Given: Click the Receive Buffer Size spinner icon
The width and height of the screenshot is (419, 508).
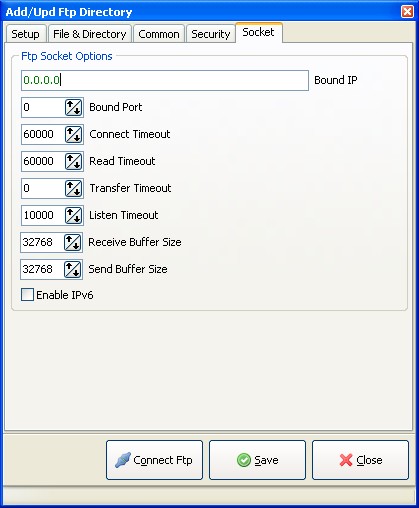Looking at the screenshot, I should click(x=72, y=242).
